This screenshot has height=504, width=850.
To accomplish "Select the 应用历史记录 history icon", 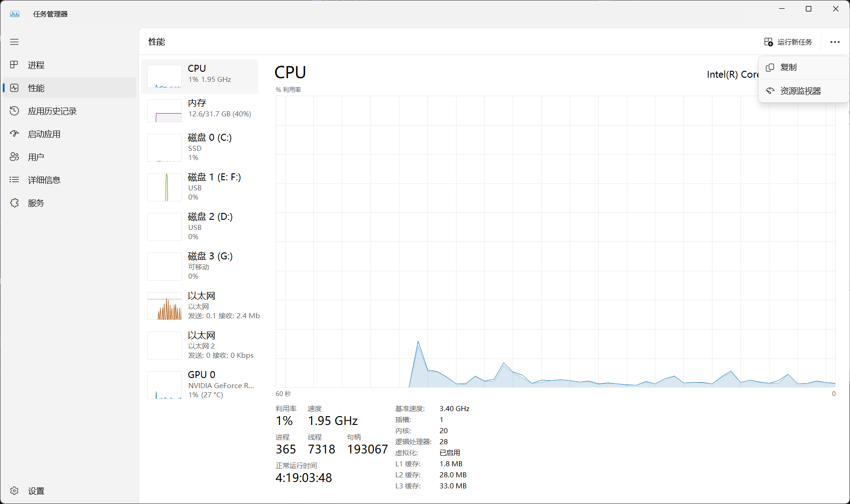I will 14,111.
